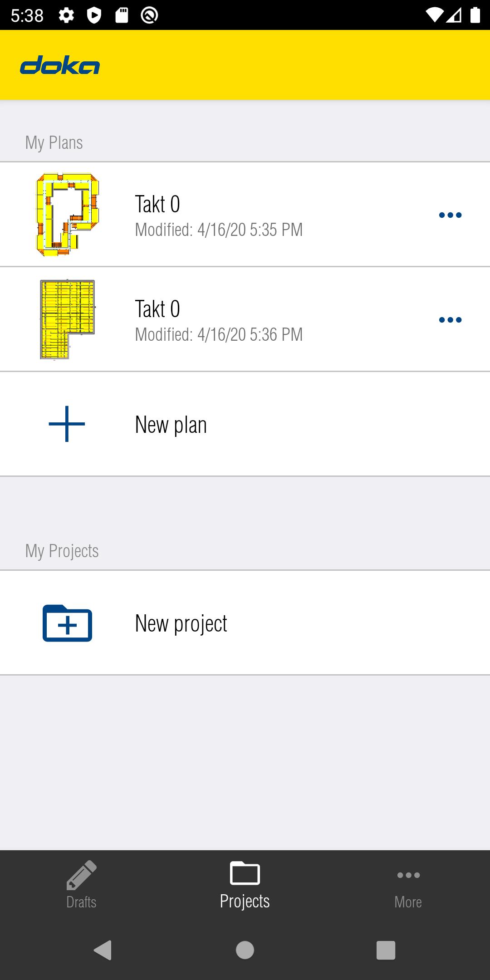Tap the Doka logo in header
The width and height of the screenshot is (490, 980).
(x=60, y=65)
